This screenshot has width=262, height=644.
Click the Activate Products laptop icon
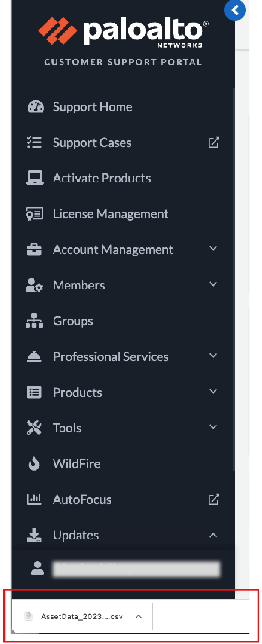pyautogui.click(x=34, y=178)
